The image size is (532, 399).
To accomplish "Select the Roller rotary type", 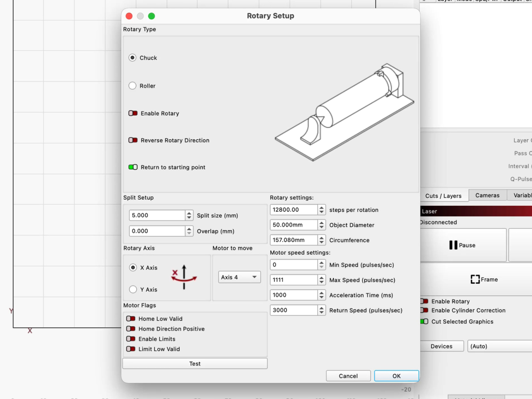I will (x=132, y=86).
